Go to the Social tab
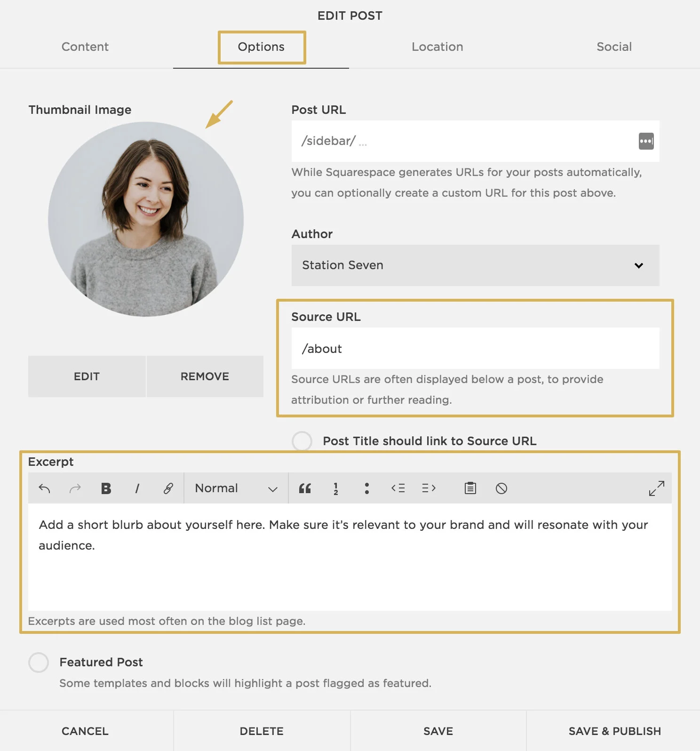Viewport: 700px width, 751px height. point(614,47)
